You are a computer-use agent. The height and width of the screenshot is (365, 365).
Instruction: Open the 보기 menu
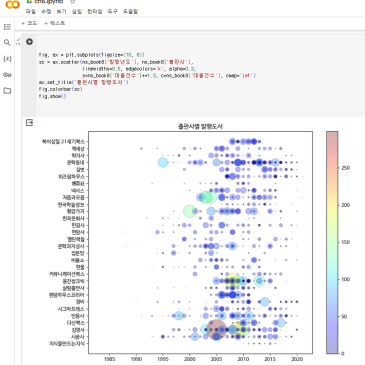[x=61, y=11]
